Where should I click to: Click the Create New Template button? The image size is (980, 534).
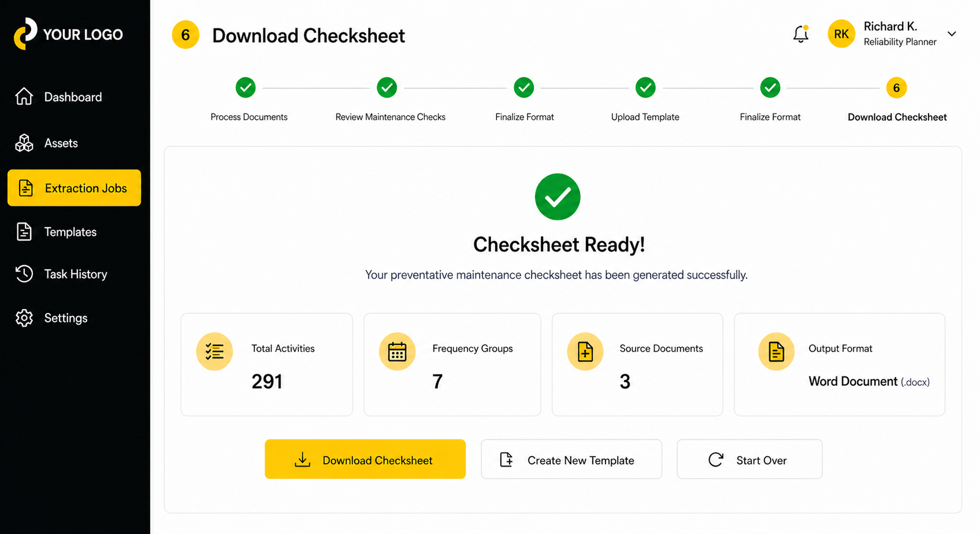tap(571, 460)
